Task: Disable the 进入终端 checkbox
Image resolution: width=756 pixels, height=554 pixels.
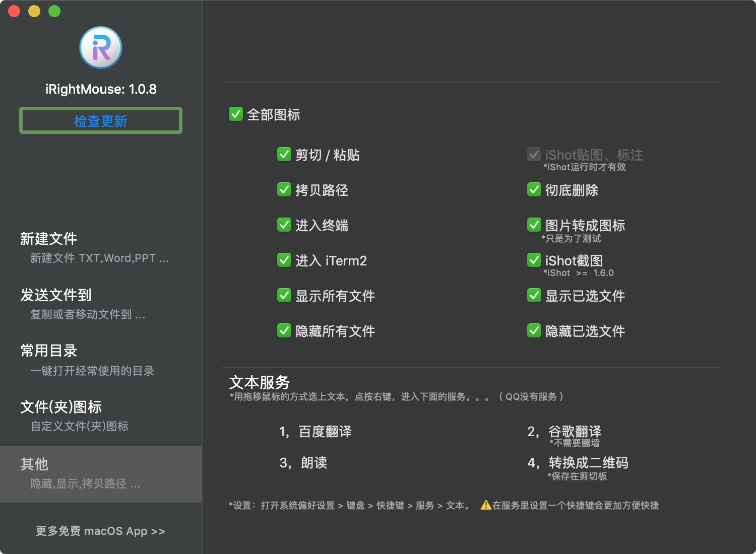Action: tap(284, 225)
